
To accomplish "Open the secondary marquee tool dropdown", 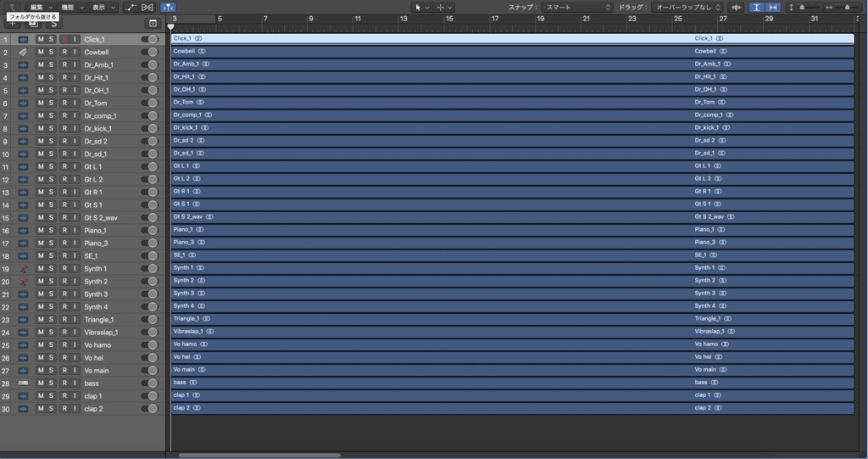I will (x=444, y=7).
